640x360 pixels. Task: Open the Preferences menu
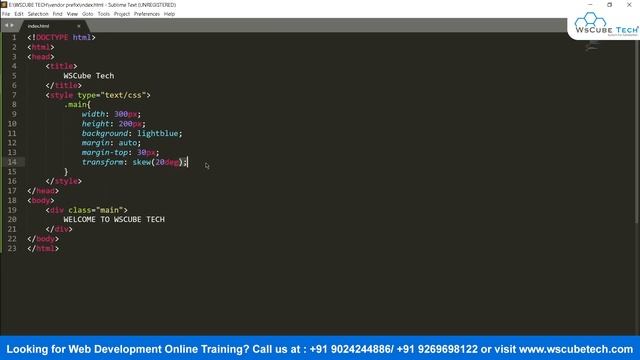point(147,14)
